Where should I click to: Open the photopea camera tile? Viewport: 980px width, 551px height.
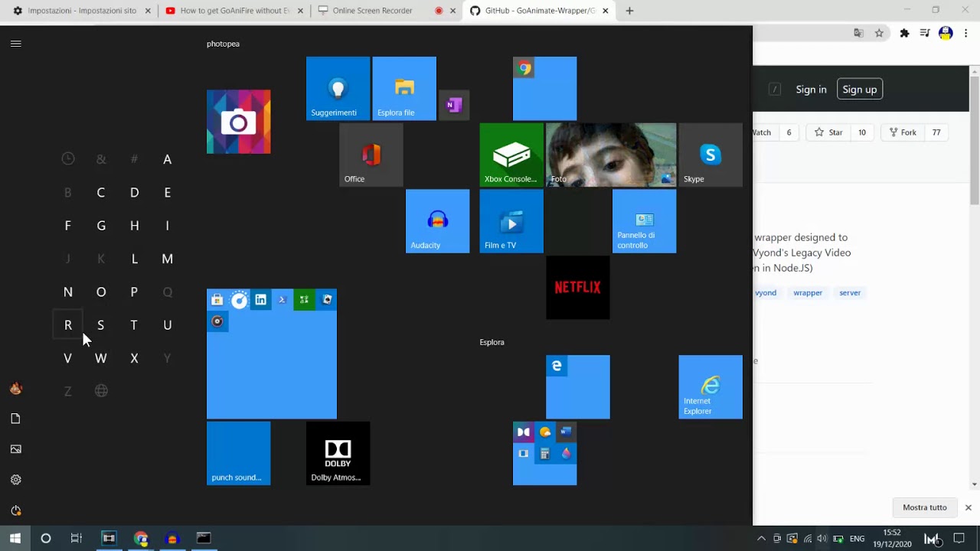point(238,122)
